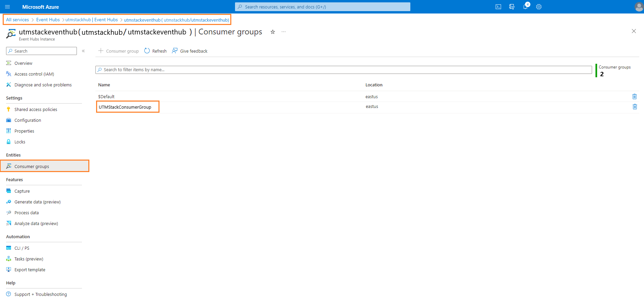Favorite this resource with the star icon
Viewport: 644px width, 306px height.
[273, 32]
